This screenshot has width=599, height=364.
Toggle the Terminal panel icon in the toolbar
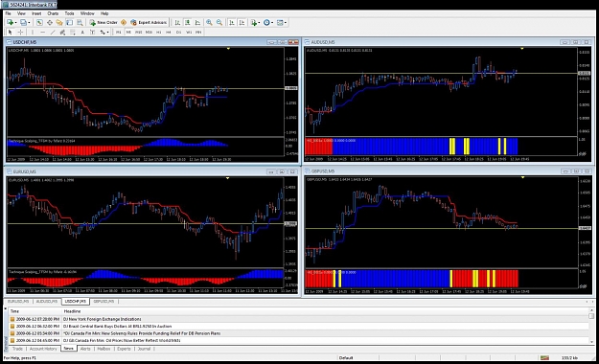(70, 23)
